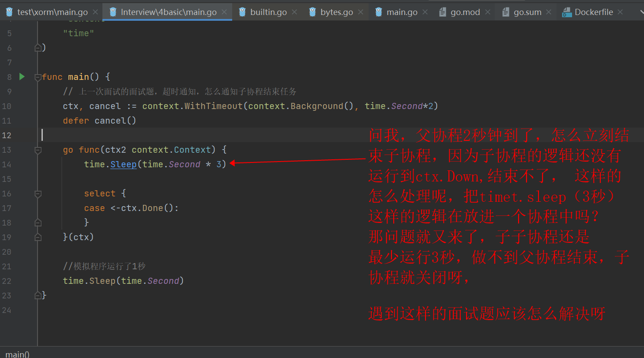Fold select closing brace at line 18
The image size is (644, 358).
click(x=38, y=222)
